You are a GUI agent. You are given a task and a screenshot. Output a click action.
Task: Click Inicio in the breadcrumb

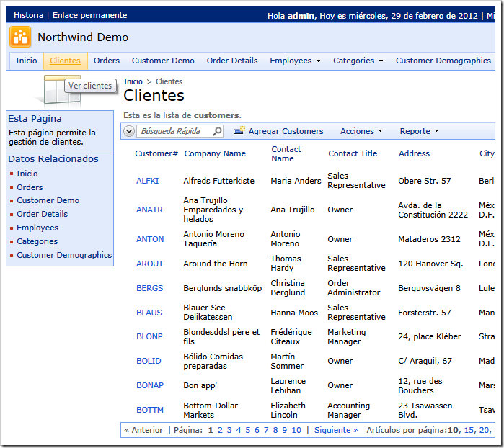[133, 81]
